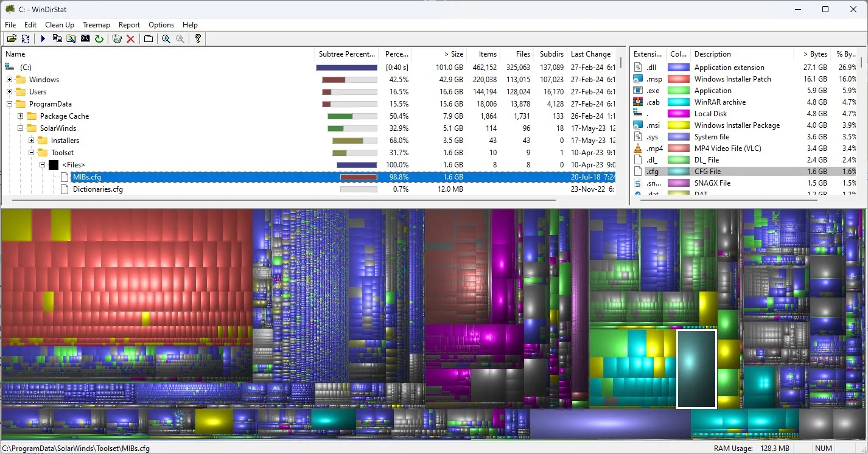Select Dictionaries.cfg in the file tree
This screenshot has width=868, height=454.
(97, 189)
